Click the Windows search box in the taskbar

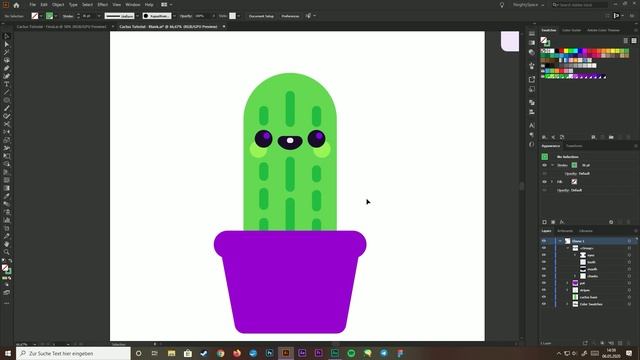[x=73, y=353]
